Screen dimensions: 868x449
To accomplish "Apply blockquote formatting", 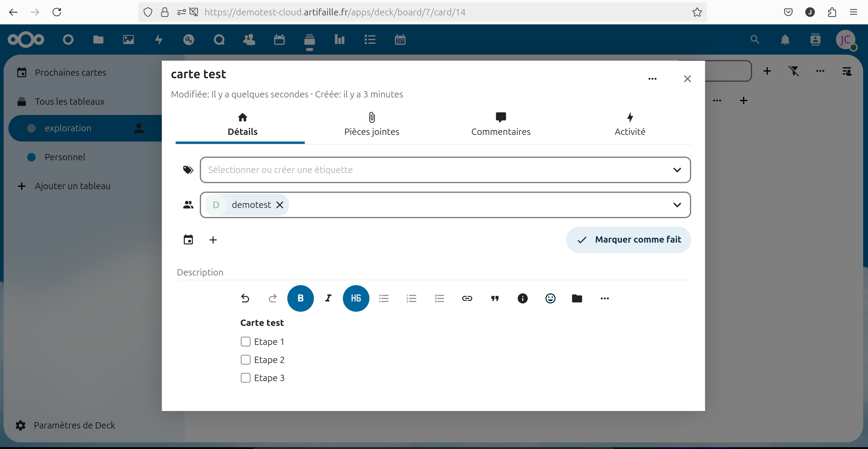I will 495,298.
